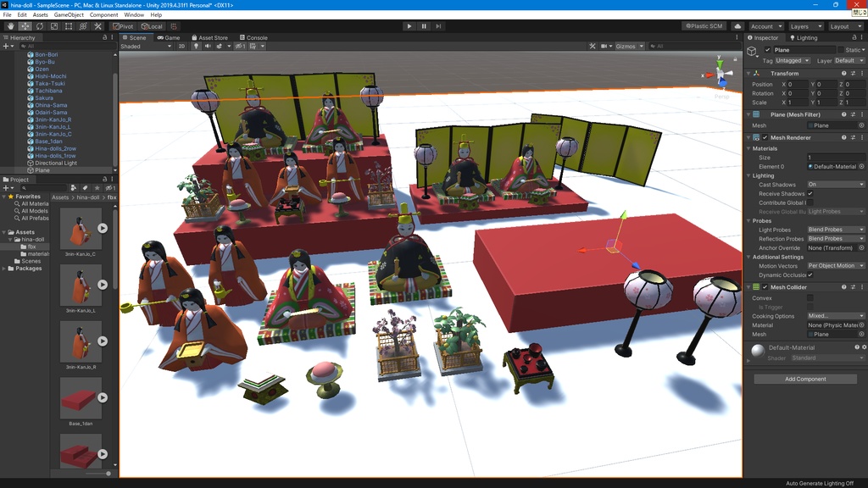
Task: Toggle Plane object active checkbox
Action: [768, 50]
